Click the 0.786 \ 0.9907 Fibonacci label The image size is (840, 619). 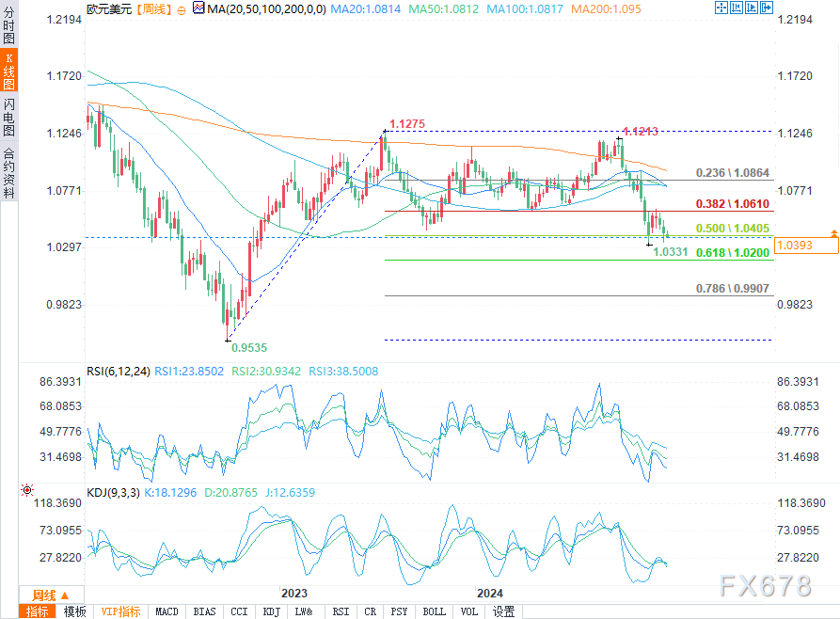(x=733, y=289)
